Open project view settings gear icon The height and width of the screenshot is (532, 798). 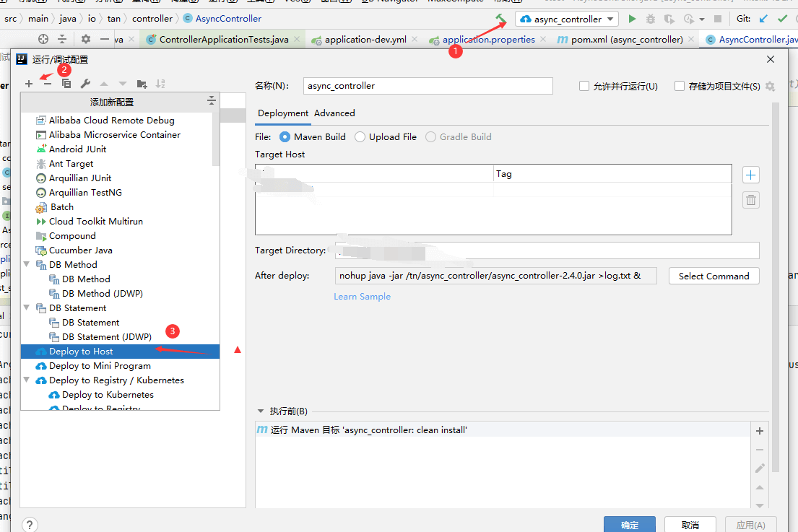[x=85, y=39]
